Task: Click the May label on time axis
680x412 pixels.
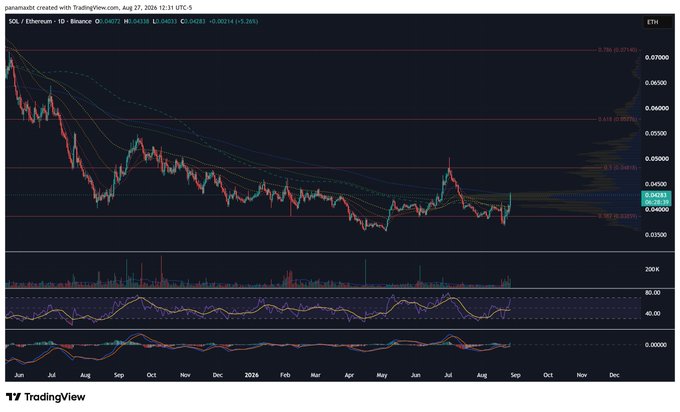Action: coord(382,375)
